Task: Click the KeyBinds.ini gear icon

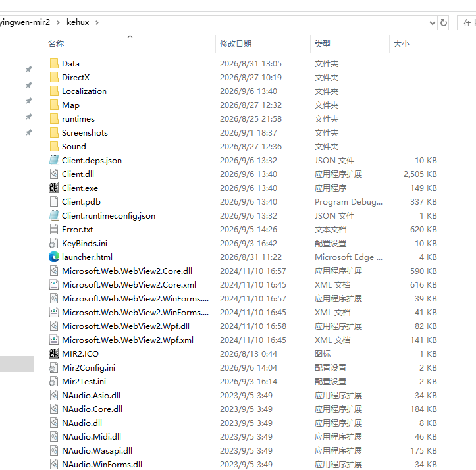Action: coord(54,243)
